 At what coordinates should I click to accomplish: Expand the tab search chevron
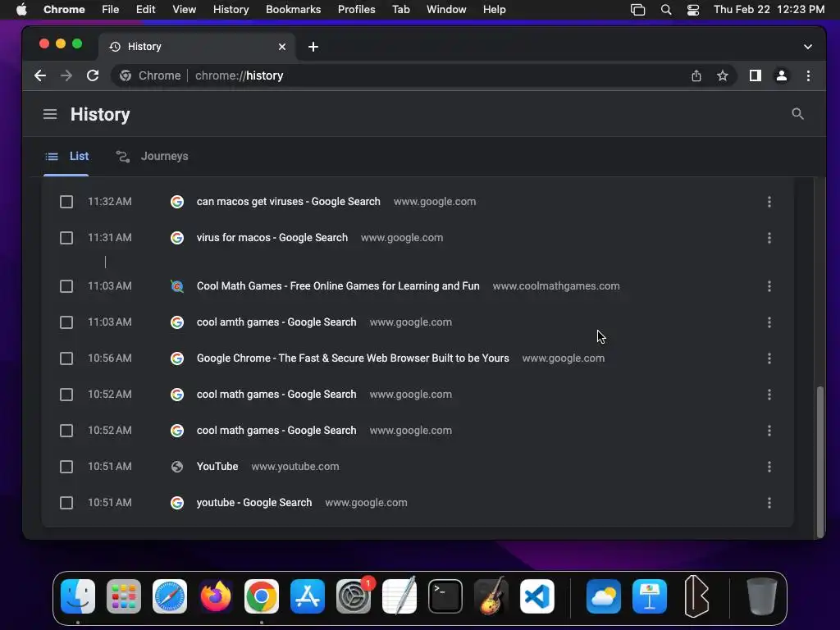tap(808, 47)
